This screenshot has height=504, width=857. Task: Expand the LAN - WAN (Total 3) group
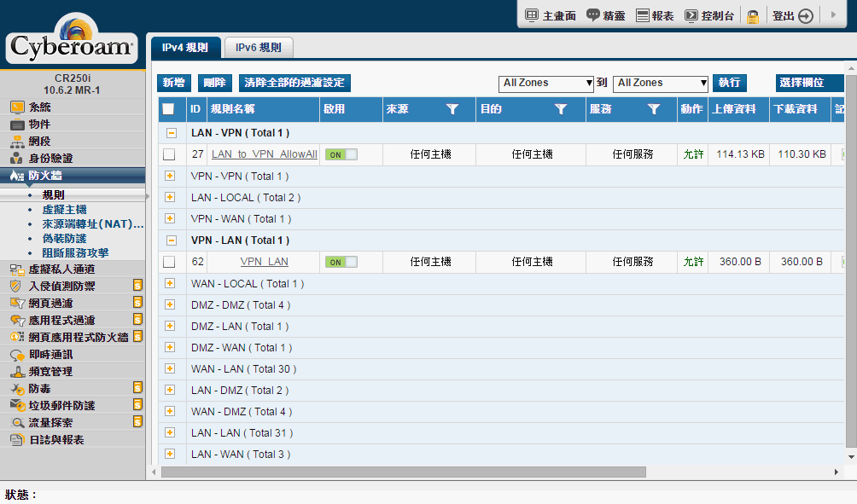pyautogui.click(x=169, y=454)
